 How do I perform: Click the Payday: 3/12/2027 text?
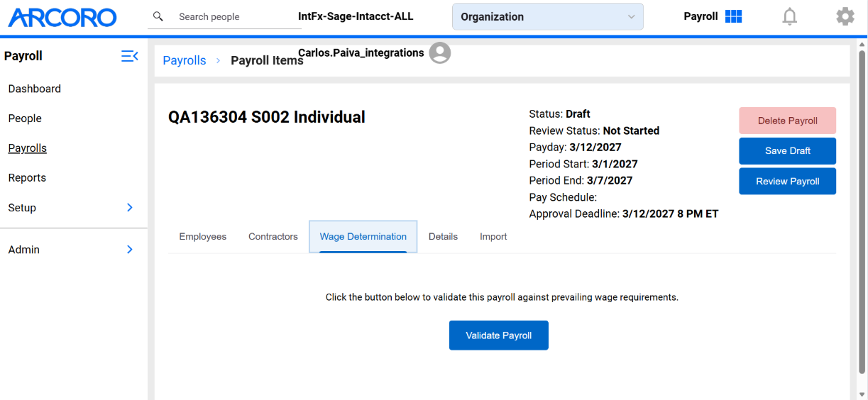pyautogui.click(x=575, y=148)
